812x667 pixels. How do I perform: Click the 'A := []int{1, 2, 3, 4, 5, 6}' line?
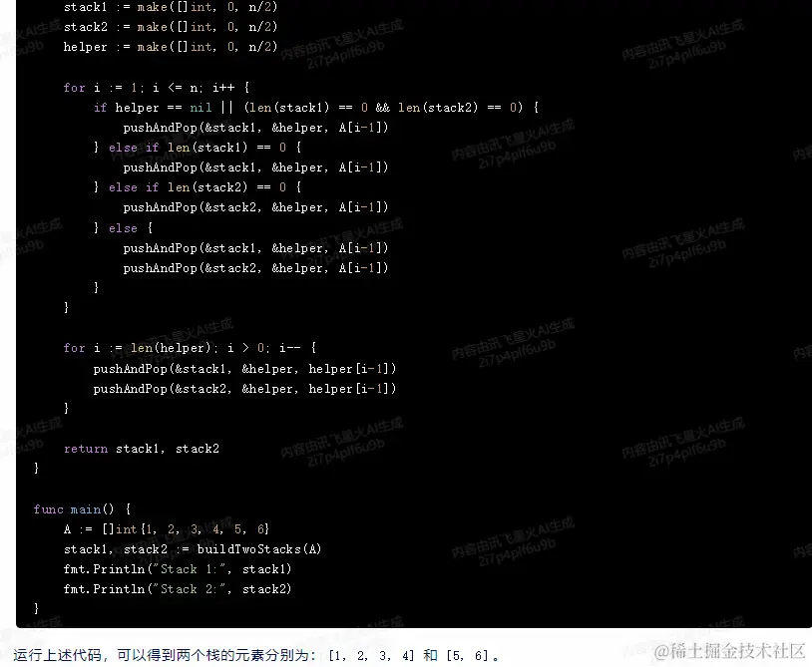[x=167, y=529]
